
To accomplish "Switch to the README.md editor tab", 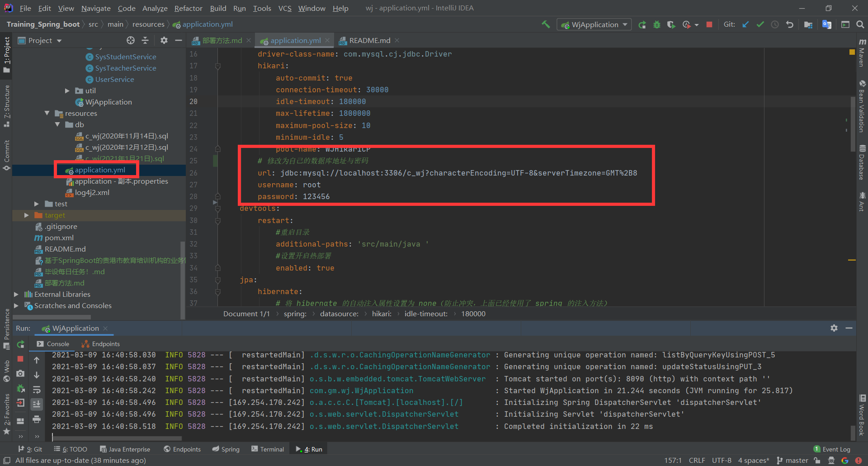I will point(369,41).
